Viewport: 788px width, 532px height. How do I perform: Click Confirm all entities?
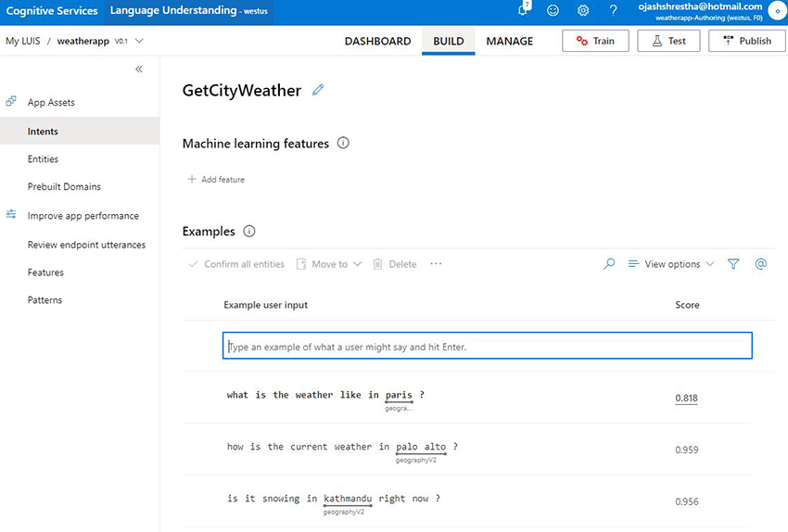pos(236,264)
